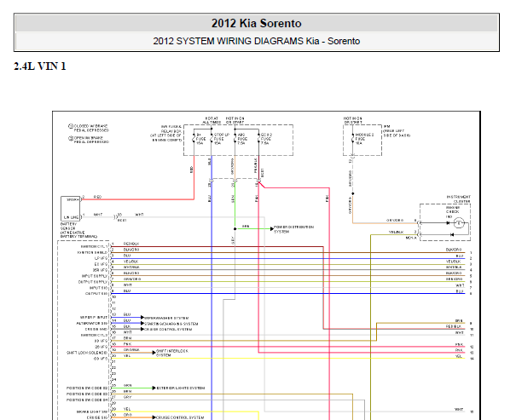Click the '2012 SYSTEM WIRING DIAGRAMS Kia - Sorento' subtitle
The height and width of the screenshot is (420, 516).
point(257,41)
